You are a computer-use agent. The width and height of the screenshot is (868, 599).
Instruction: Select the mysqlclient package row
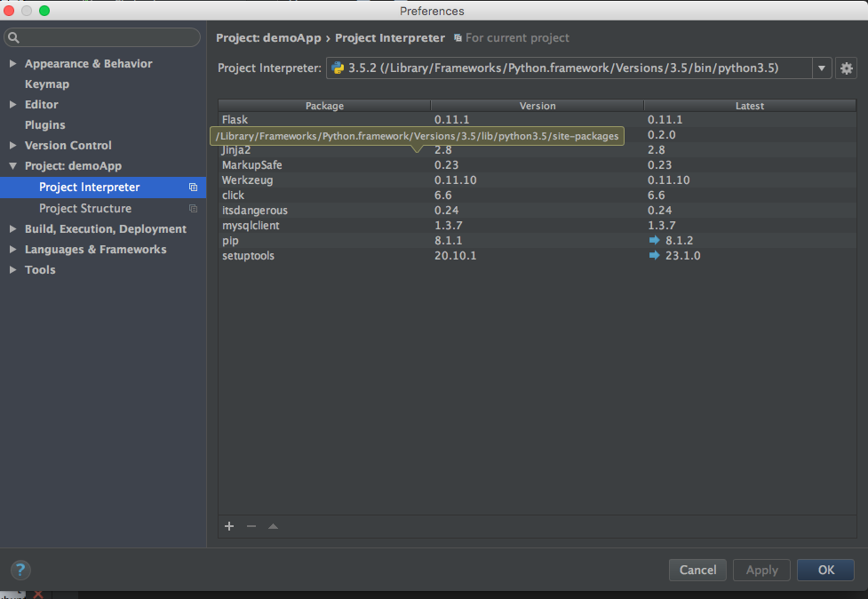[537, 226]
